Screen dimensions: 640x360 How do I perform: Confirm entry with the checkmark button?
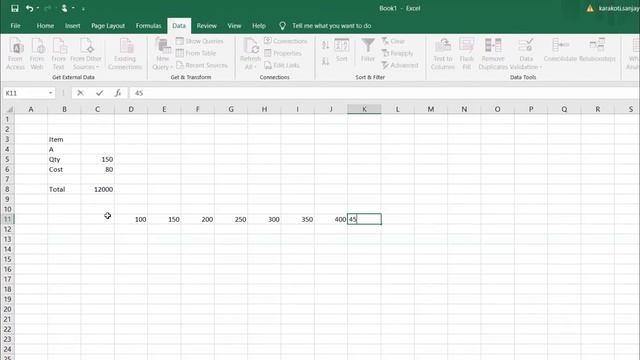tap(99, 93)
